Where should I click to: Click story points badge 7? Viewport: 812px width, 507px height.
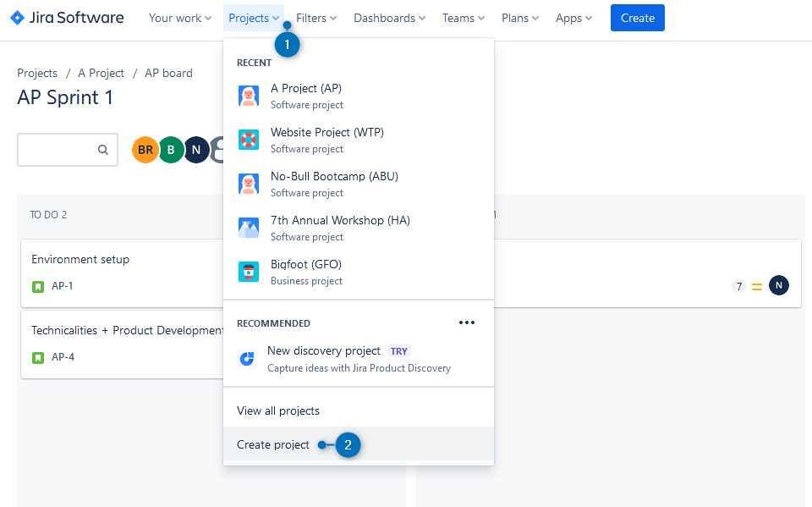[739, 286]
